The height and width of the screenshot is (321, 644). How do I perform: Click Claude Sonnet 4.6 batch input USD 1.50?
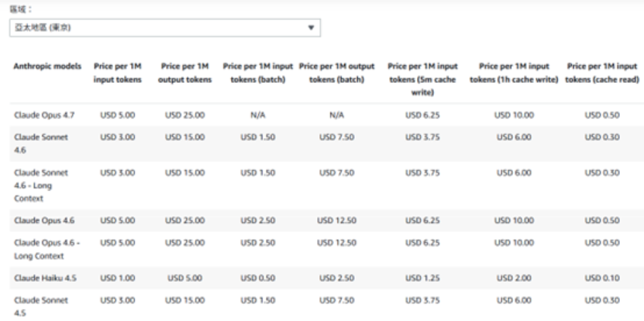click(258, 137)
